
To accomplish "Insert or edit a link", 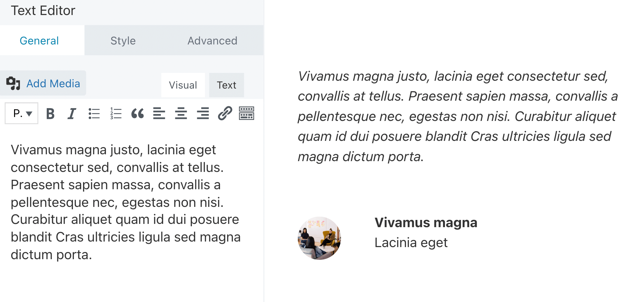I will pyautogui.click(x=225, y=114).
